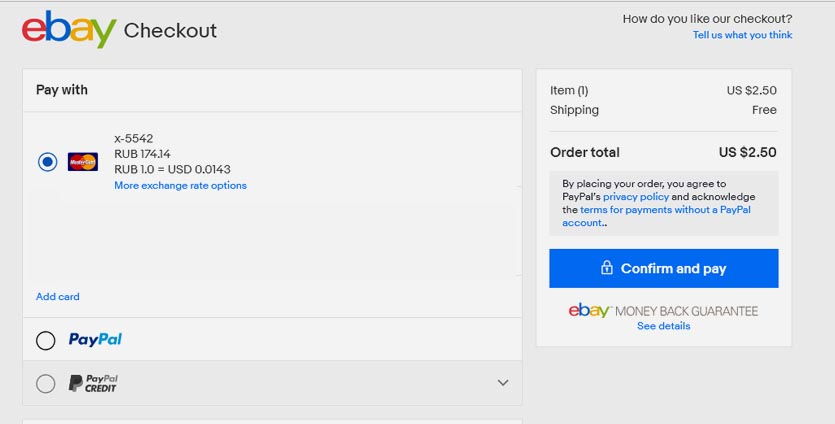835x424 pixels.
Task: Click the PayPal Credit logo
Action: (93, 383)
